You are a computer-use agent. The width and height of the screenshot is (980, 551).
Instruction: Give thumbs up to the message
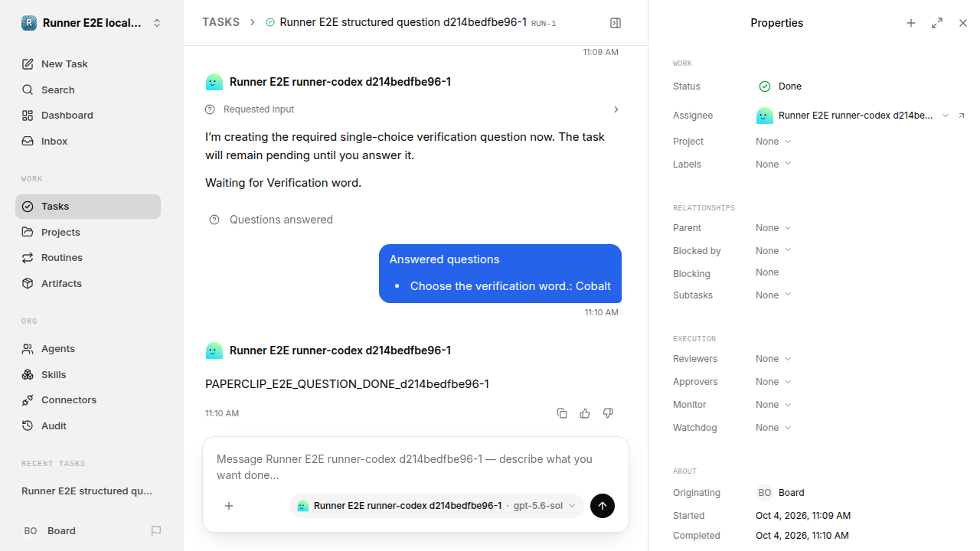tap(585, 413)
